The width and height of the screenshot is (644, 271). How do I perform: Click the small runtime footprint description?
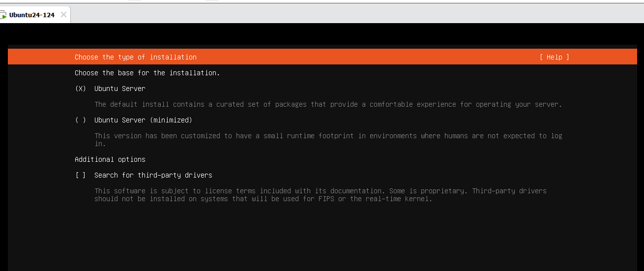point(328,140)
